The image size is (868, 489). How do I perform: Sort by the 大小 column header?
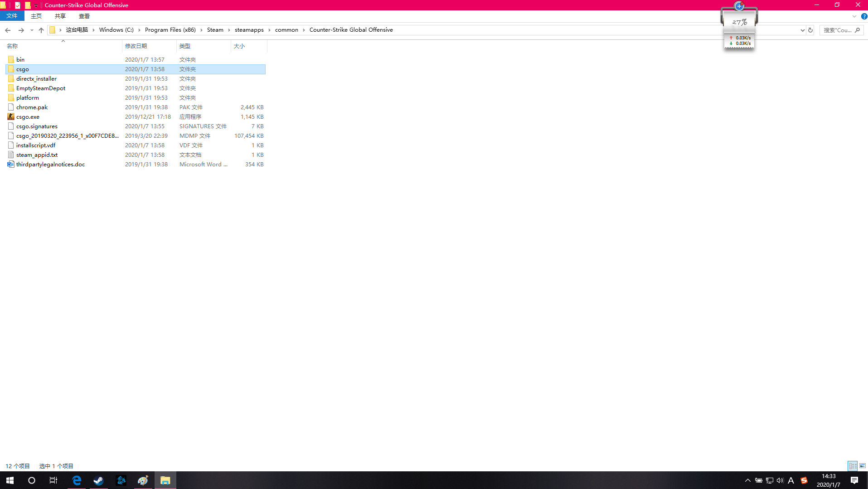click(249, 46)
